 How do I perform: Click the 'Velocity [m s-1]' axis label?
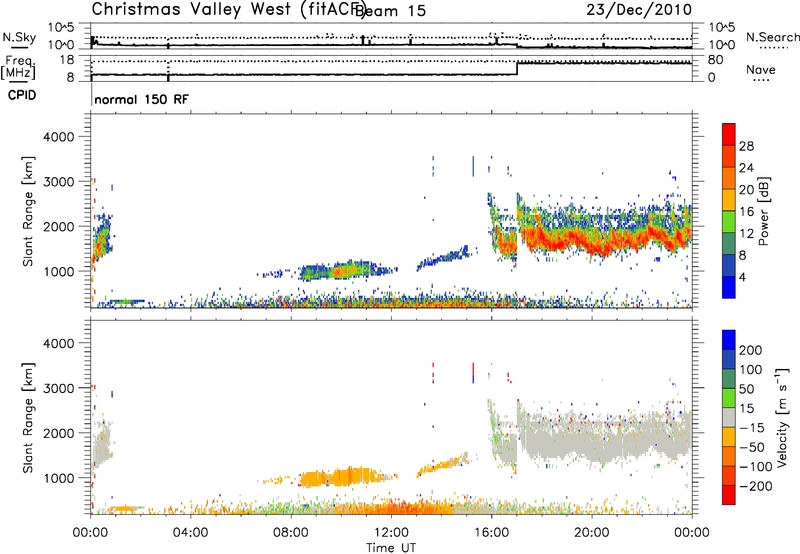pyautogui.click(x=782, y=417)
